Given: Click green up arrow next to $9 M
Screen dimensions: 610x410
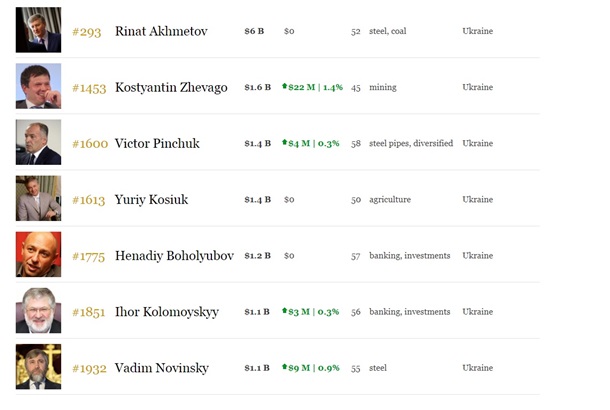Looking at the screenshot, I should tap(285, 367).
